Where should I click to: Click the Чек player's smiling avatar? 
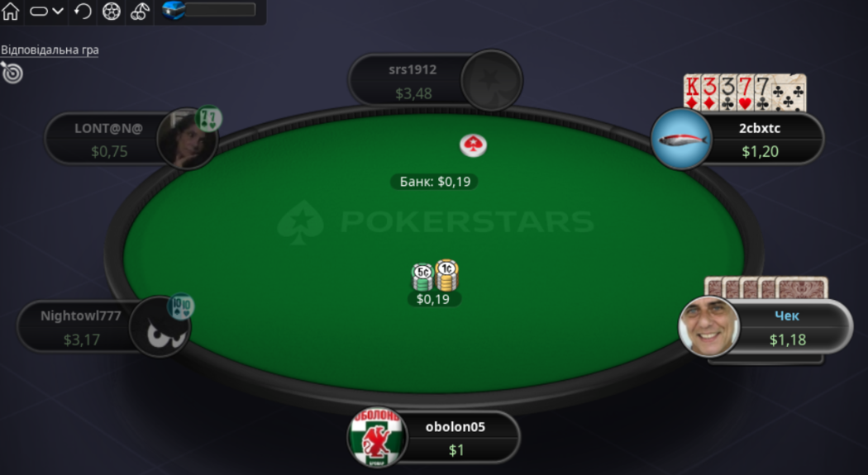(709, 326)
